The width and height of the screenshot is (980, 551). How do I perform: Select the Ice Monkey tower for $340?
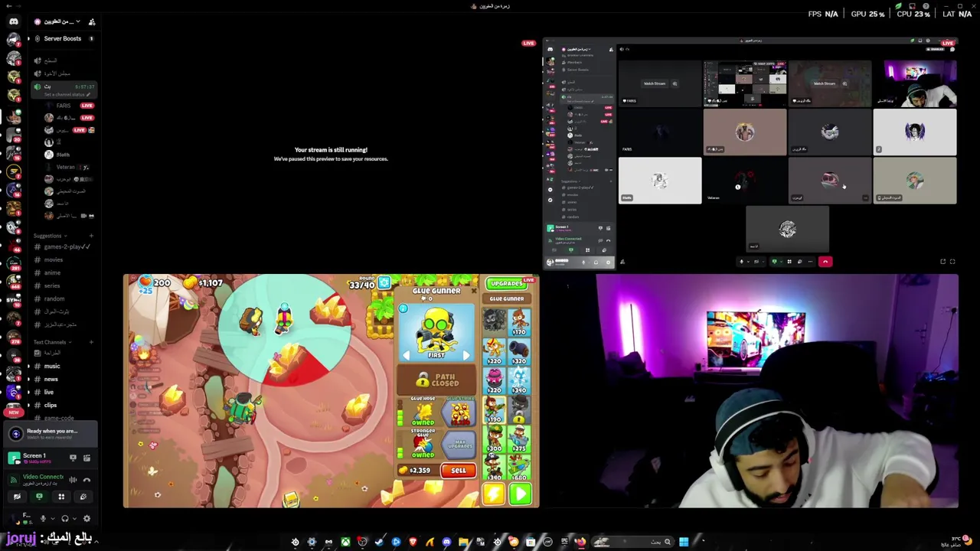click(520, 380)
